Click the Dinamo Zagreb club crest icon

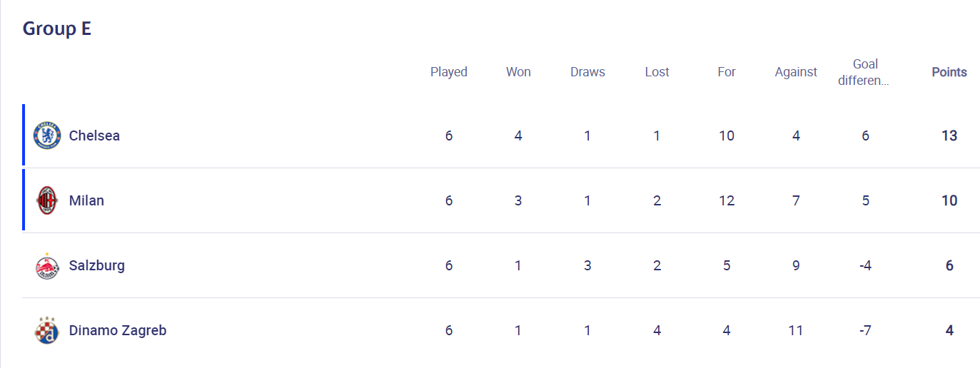pyautogui.click(x=47, y=330)
